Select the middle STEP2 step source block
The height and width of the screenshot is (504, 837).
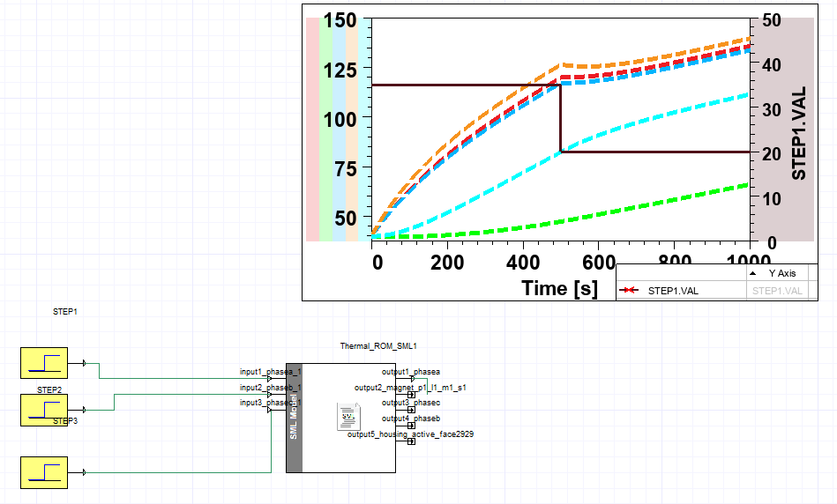coord(44,409)
